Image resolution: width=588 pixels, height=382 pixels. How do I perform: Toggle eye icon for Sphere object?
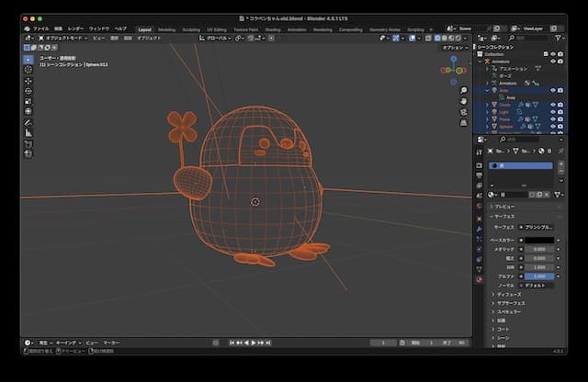point(553,127)
